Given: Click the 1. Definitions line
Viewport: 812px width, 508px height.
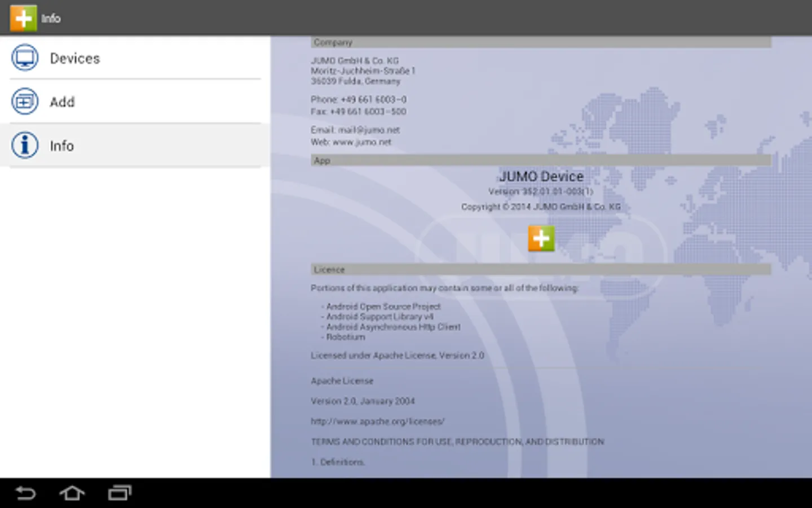Looking at the screenshot, I should (338, 462).
